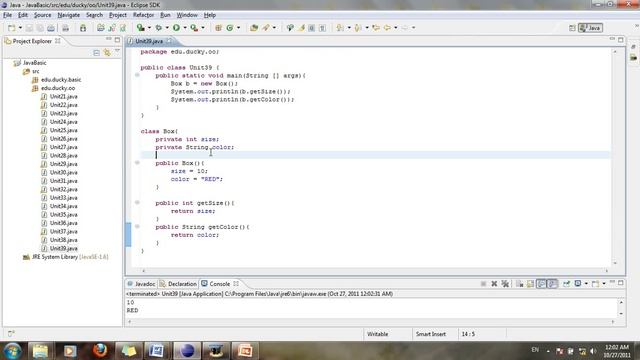Image resolution: width=640 pixels, height=360 pixels.
Task: Open the Open Console dropdown arrow
Action: tap(604, 284)
